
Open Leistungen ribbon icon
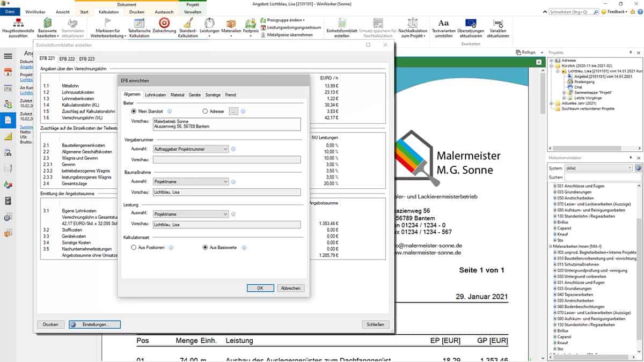tap(210, 28)
